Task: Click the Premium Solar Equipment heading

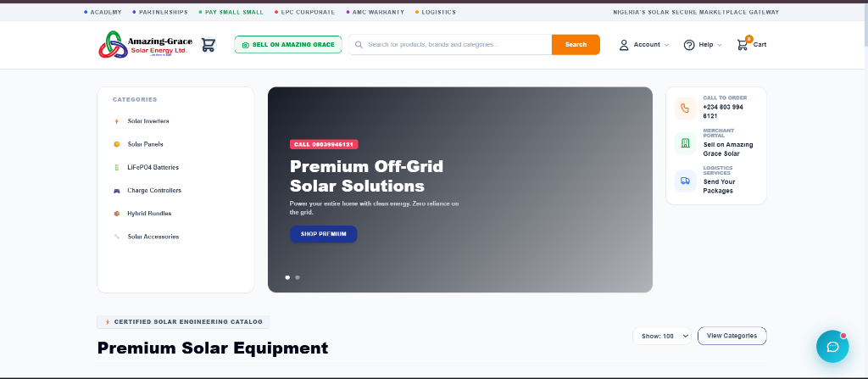Action: 213,348
